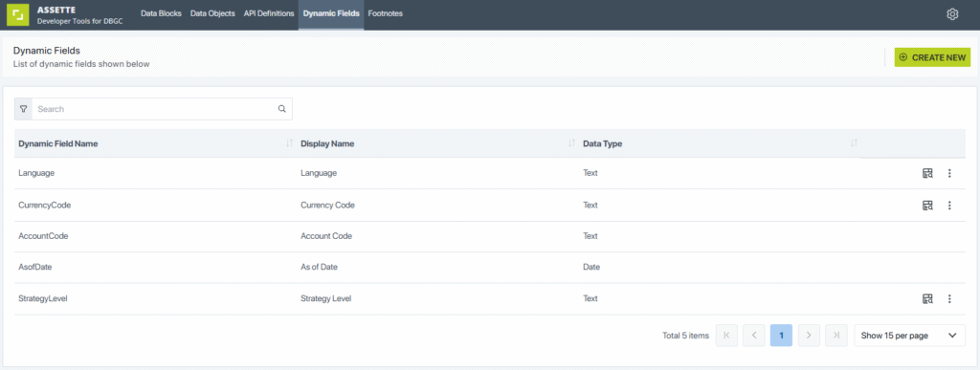Open the Show 15 per page dropdown

tap(909, 335)
